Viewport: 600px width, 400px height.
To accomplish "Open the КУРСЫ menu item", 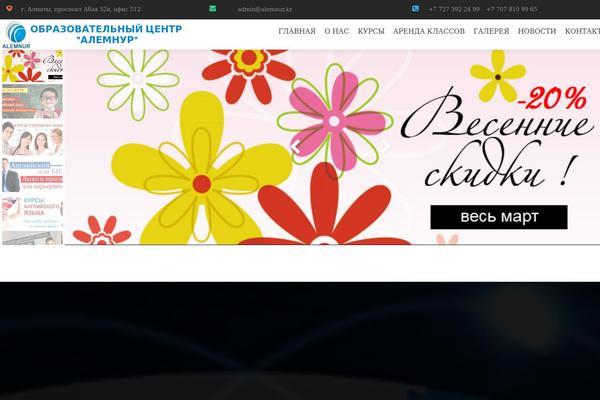I will pyautogui.click(x=371, y=31).
